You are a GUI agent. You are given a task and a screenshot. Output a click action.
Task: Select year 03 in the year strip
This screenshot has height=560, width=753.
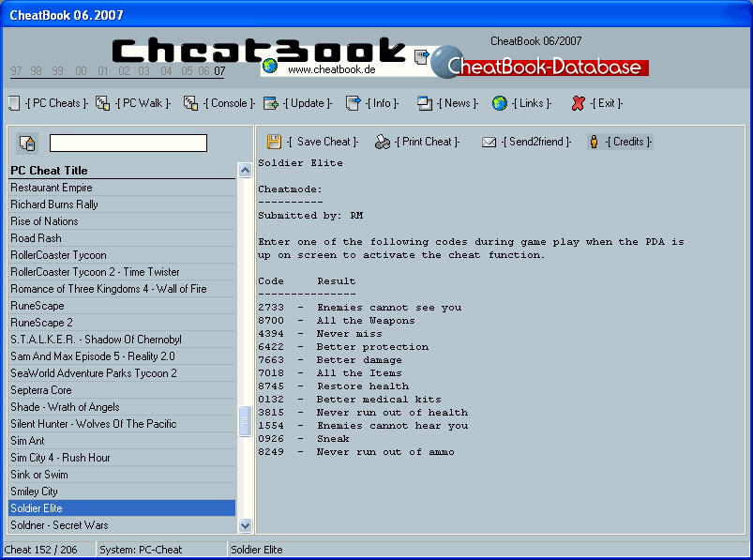(x=144, y=71)
